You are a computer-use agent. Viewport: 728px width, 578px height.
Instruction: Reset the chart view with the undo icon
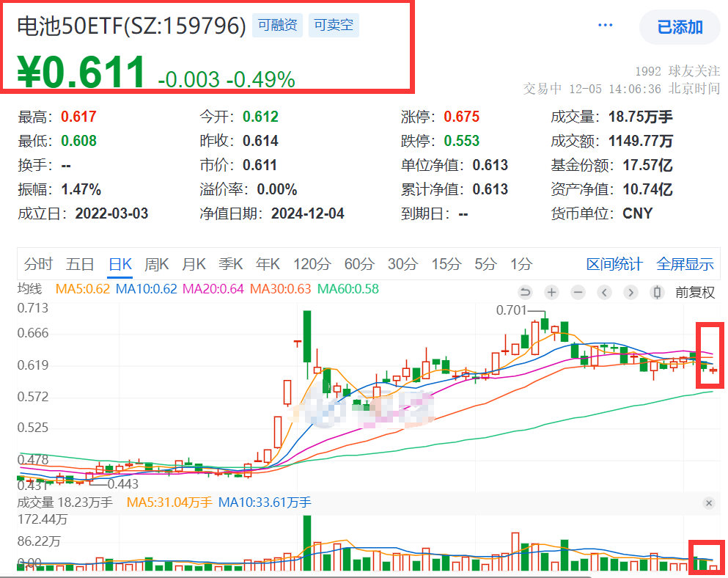525,292
